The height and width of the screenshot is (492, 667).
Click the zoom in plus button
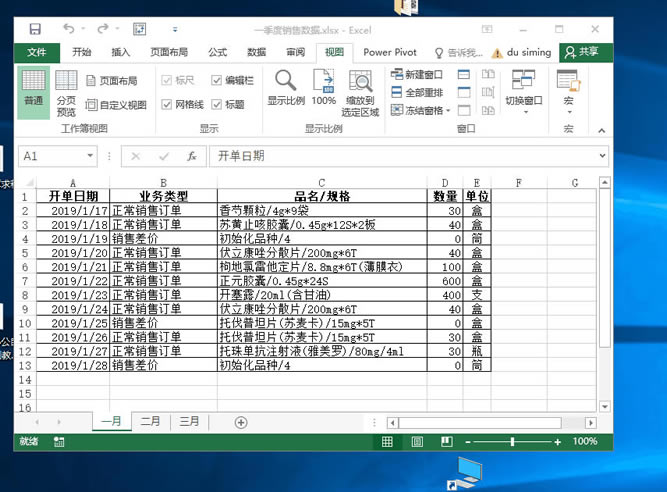(x=558, y=442)
